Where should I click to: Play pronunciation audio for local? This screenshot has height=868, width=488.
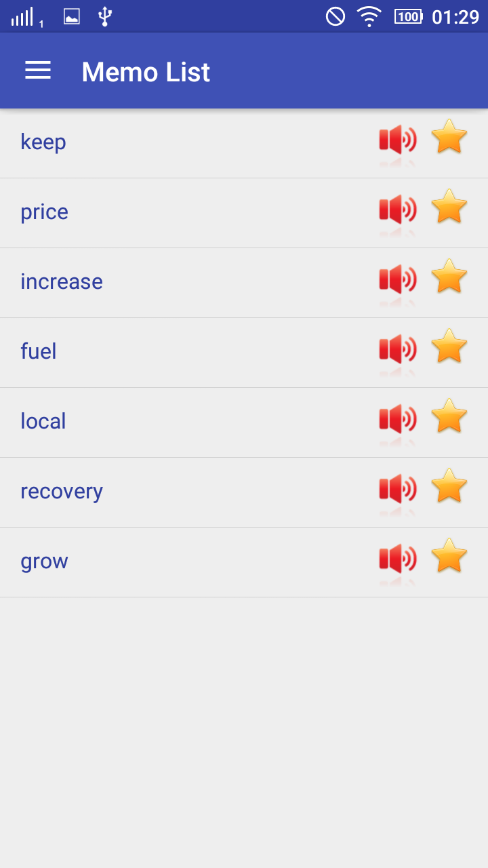coord(398,420)
